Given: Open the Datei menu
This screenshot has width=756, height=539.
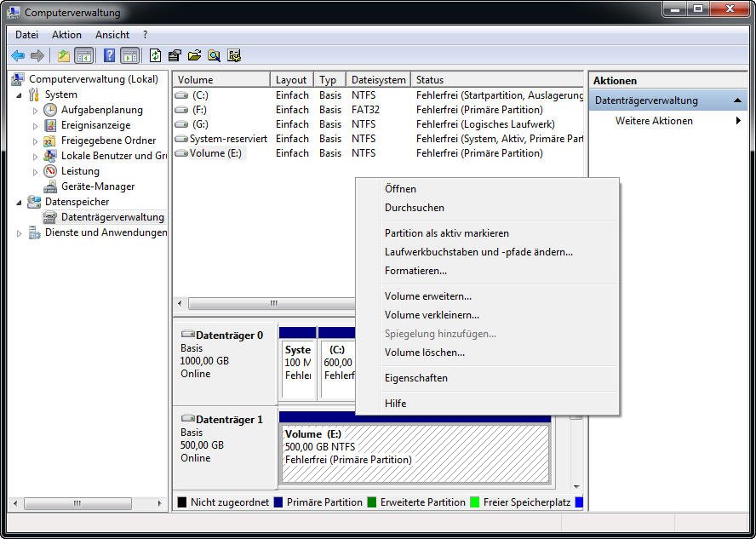Looking at the screenshot, I should pyautogui.click(x=26, y=35).
